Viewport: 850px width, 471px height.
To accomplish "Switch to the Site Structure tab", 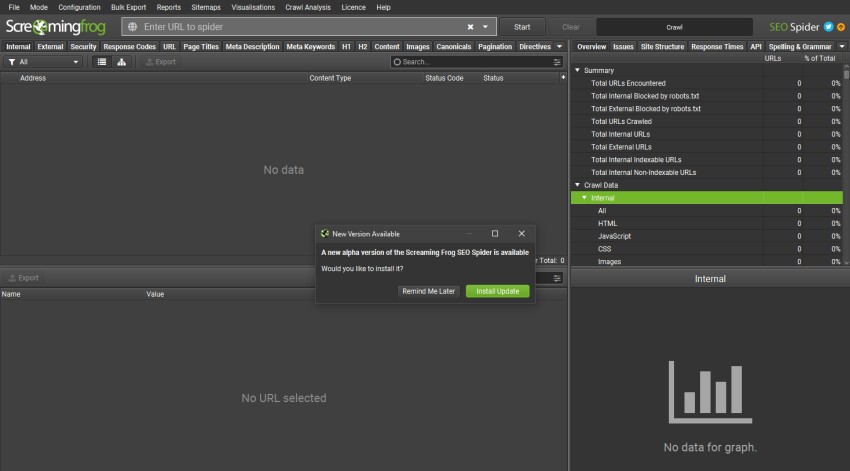I will coord(662,47).
